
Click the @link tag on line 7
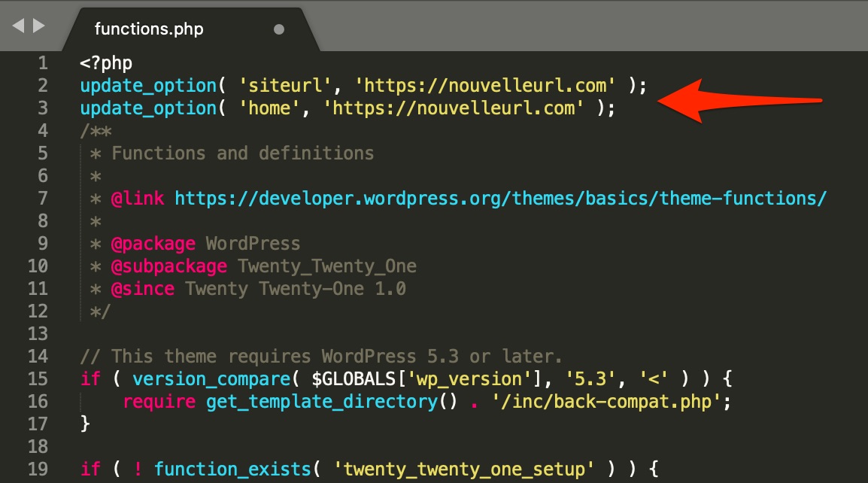(138, 199)
